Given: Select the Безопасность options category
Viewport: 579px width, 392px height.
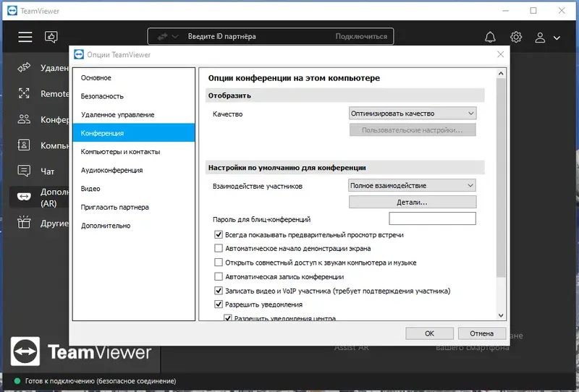Looking at the screenshot, I should pyautogui.click(x=134, y=96).
